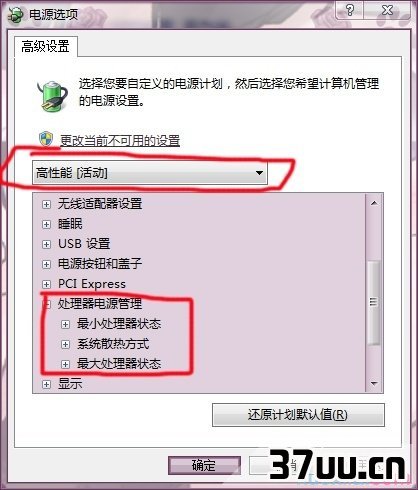Open the 高性能 [活动] plan dropdown
The height and width of the screenshot is (490, 418).
tap(150, 173)
